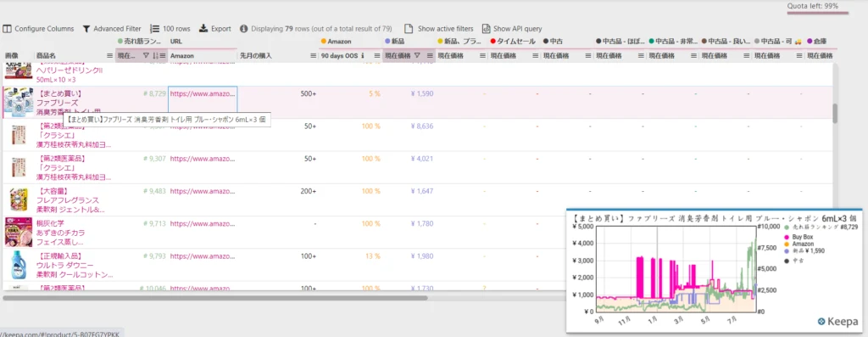Click the 500+ bought last month cell

[x=308, y=93]
